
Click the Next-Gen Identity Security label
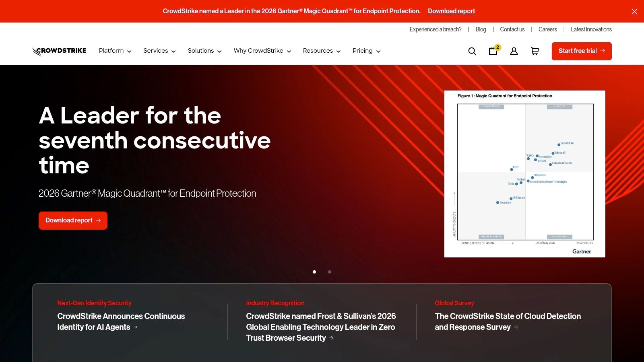[94, 303]
